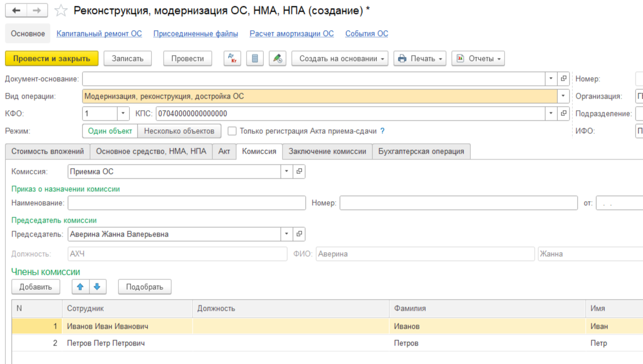The width and height of the screenshot is (643, 364).
Task: Go back with the left arrow
Action: pos(16,10)
